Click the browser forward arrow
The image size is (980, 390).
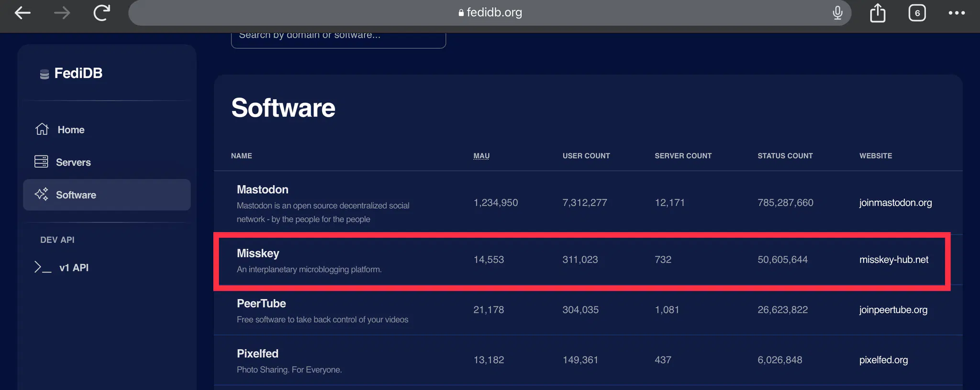tap(62, 13)
